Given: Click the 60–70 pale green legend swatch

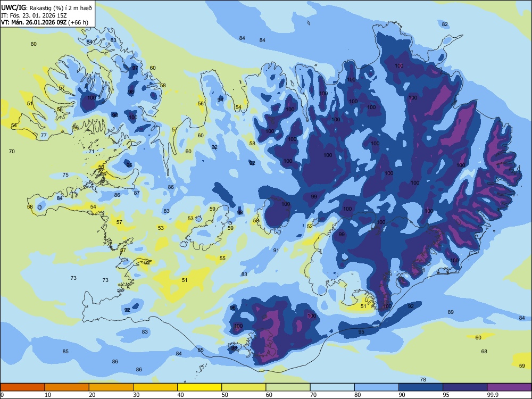Looking at the screenshot, I should click(x=288, y=387).
